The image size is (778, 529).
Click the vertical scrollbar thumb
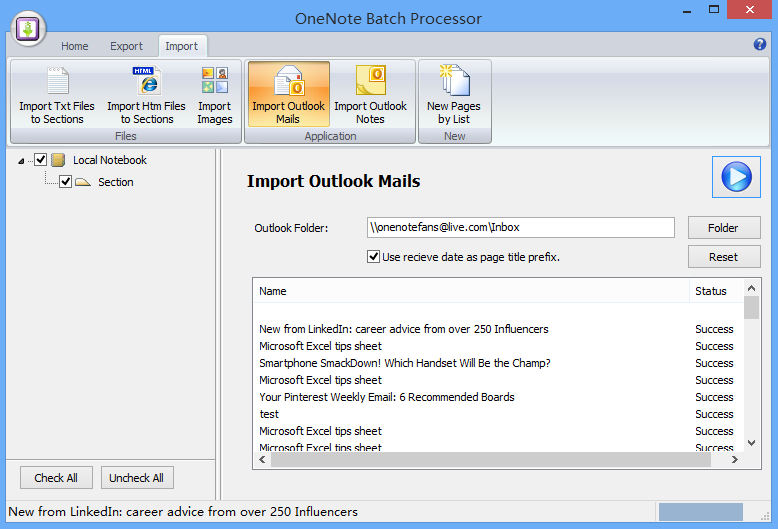(x=751, y=308)
